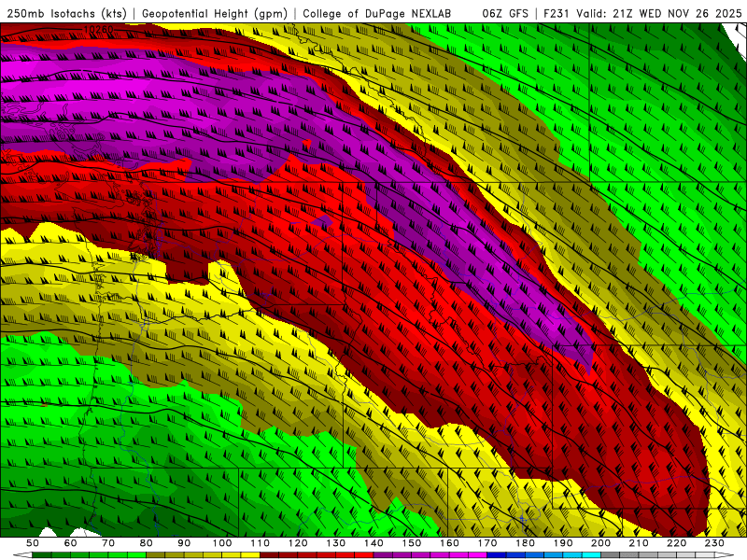This screenshot has height=560, width=747.
Task: Click the darkest green colorbar swatch starting at 50
Action: pyautogui.click(x=42, y=554)
